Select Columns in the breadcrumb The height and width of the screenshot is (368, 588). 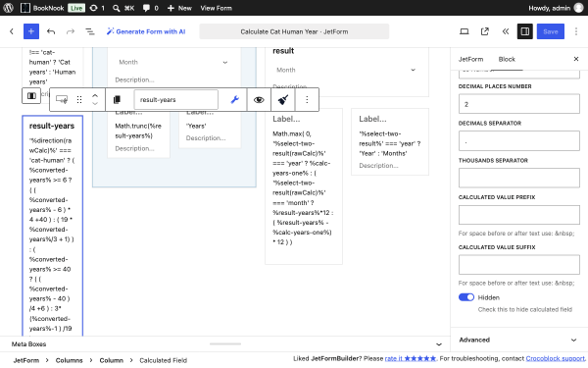69,360
